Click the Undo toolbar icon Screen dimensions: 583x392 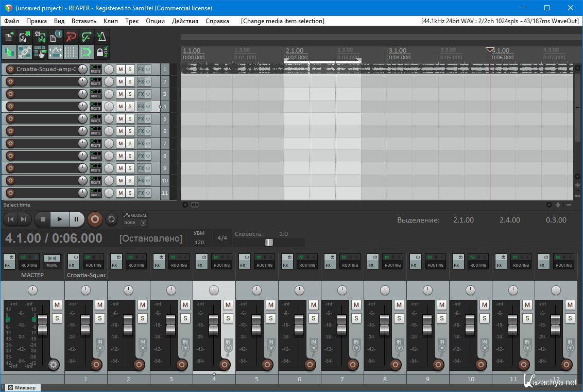pyautogui.click(x=71, y=37)
